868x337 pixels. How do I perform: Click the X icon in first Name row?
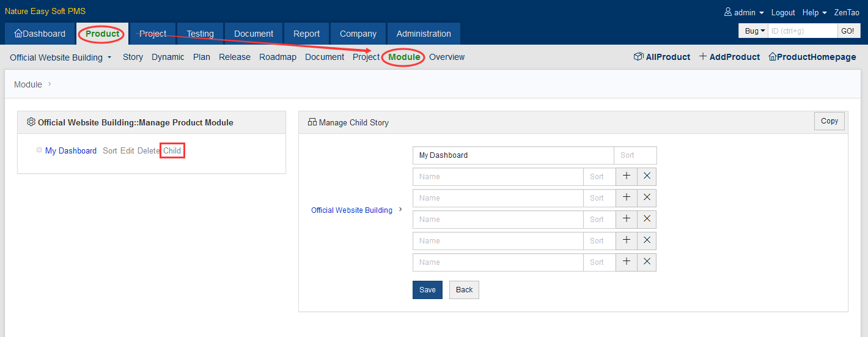pos(647,177)
